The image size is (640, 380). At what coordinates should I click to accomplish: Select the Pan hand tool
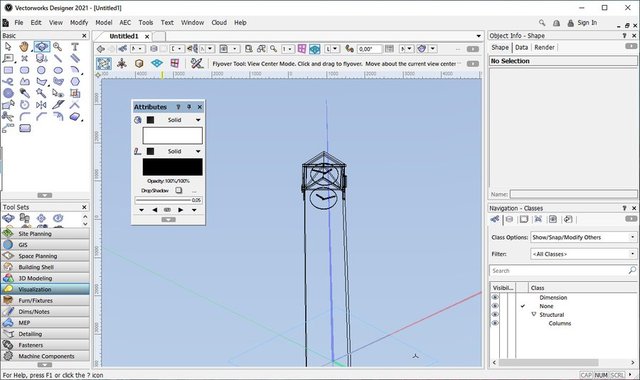24,47
